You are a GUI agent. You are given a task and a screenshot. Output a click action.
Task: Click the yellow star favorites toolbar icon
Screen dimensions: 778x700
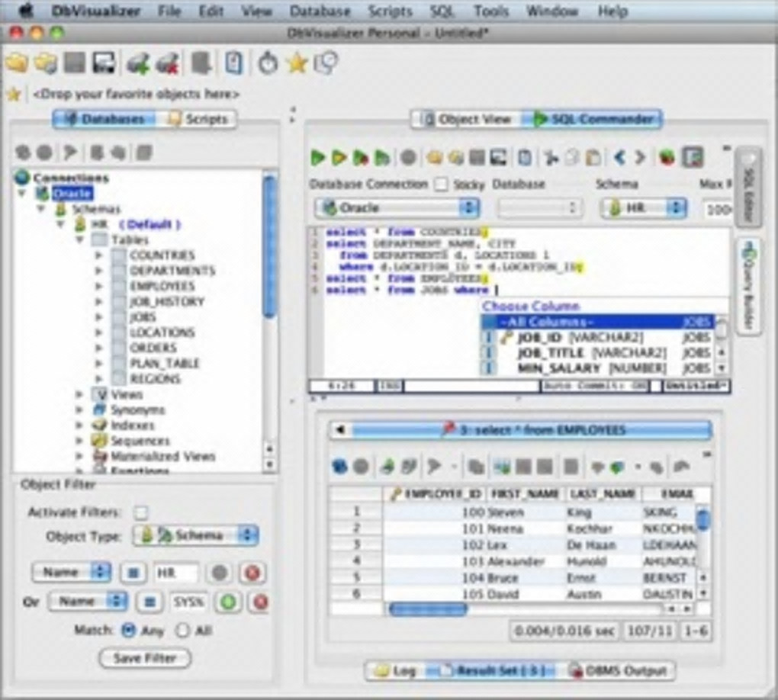(297, 63)
